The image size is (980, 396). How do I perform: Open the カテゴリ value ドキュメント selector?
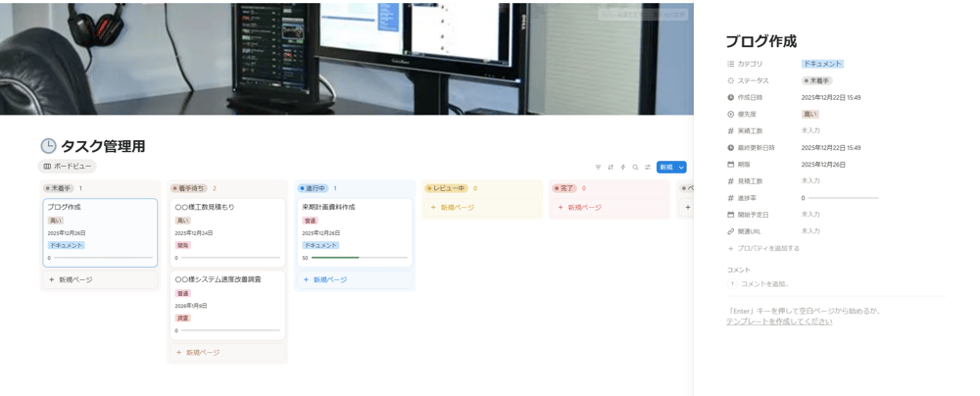(x=821, y=64)
